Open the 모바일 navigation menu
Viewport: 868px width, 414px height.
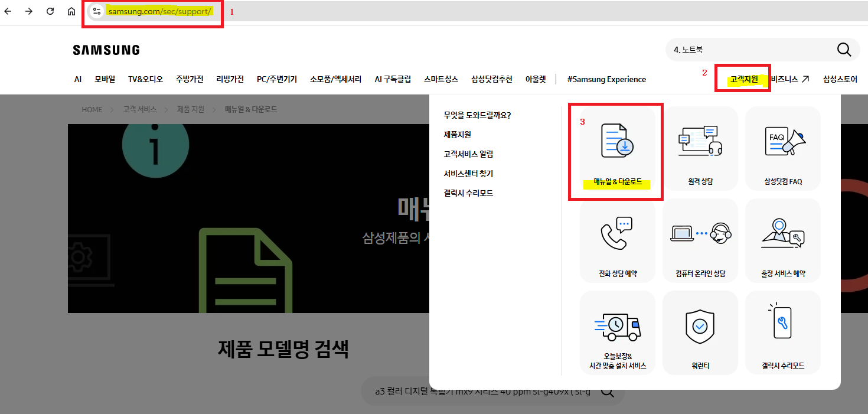105,79
